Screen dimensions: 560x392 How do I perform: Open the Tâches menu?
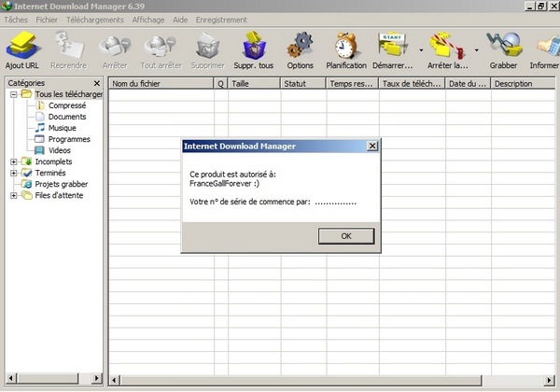point(16,20)
